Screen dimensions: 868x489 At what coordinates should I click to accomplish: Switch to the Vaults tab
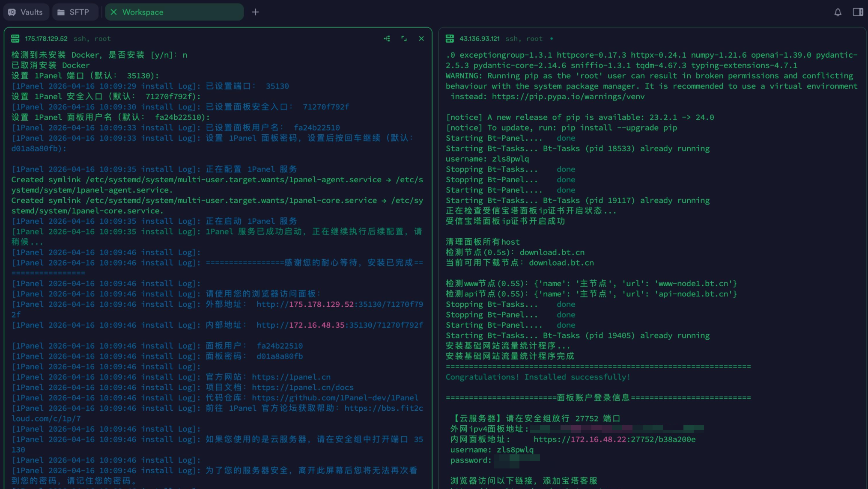pyautogui.click(x=26, y=12)
